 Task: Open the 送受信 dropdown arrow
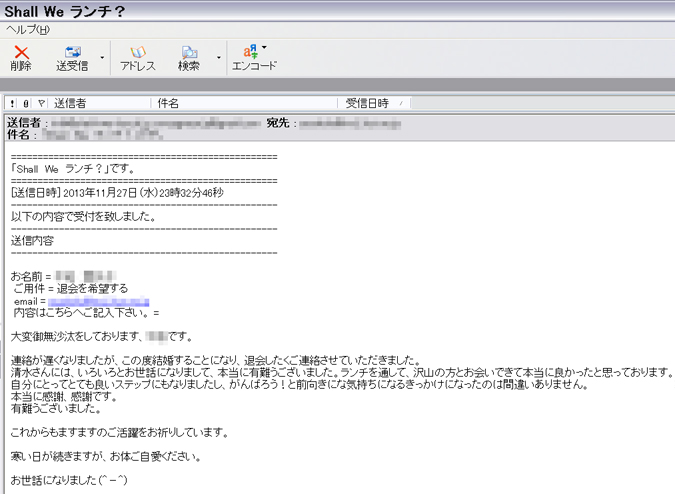[x=102, y=58]
